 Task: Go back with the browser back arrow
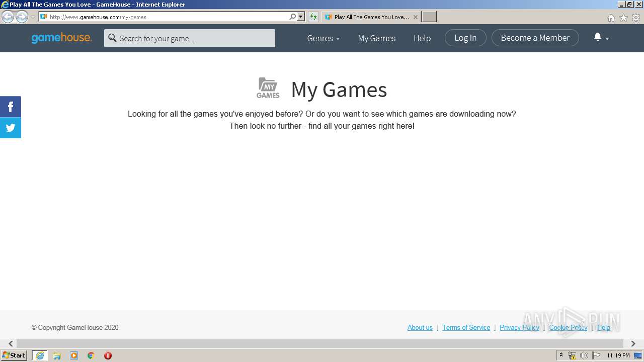tap(8, 17)
